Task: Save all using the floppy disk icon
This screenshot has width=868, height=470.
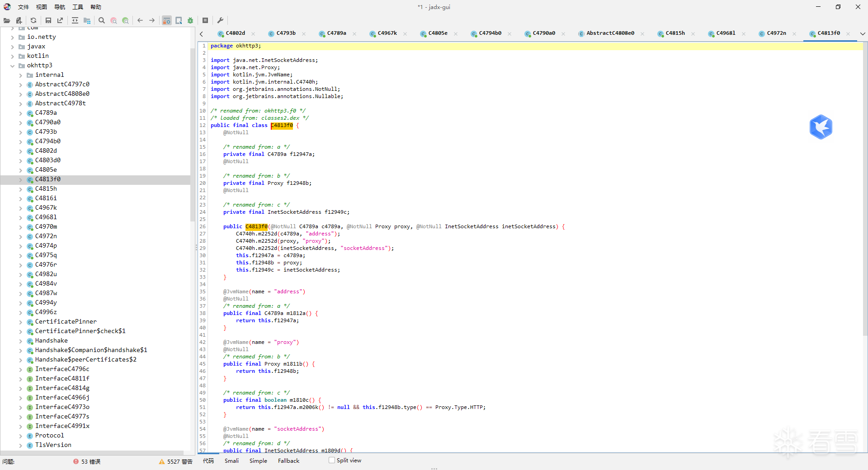Action: point(48,20)
